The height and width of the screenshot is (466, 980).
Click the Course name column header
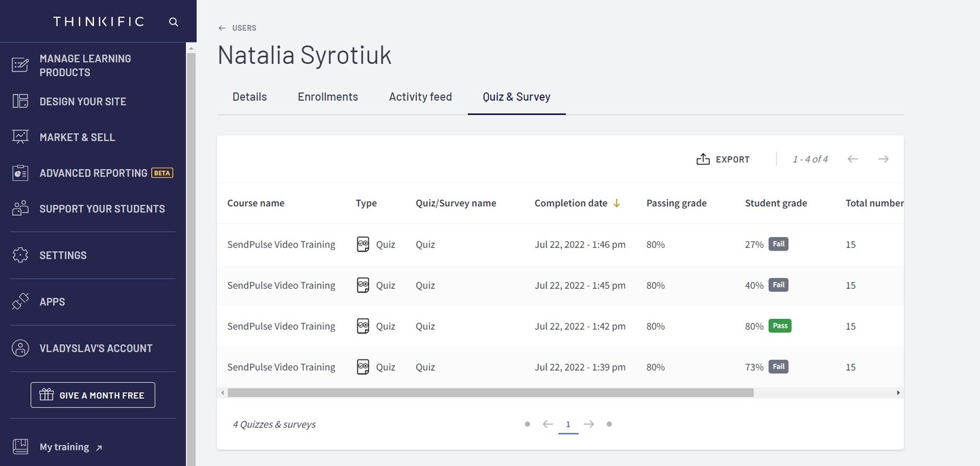pyautogui.click(x=256, y=203)
